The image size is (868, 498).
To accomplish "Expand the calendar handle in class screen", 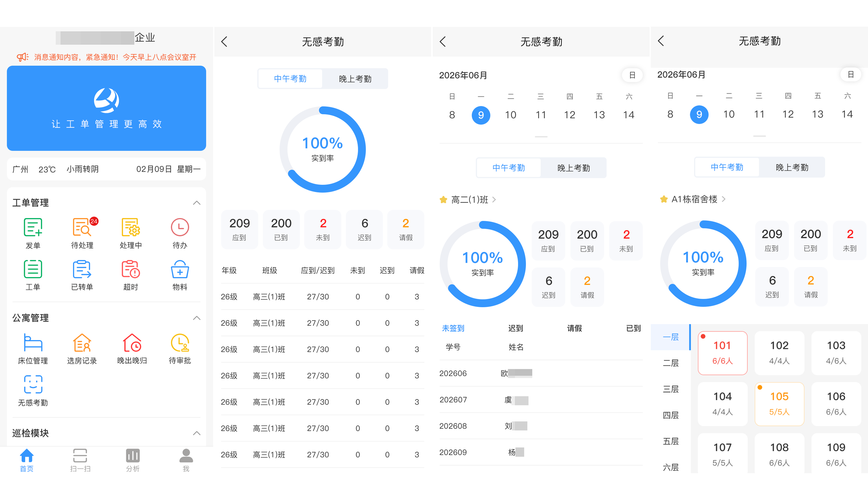I will point(541,137).
